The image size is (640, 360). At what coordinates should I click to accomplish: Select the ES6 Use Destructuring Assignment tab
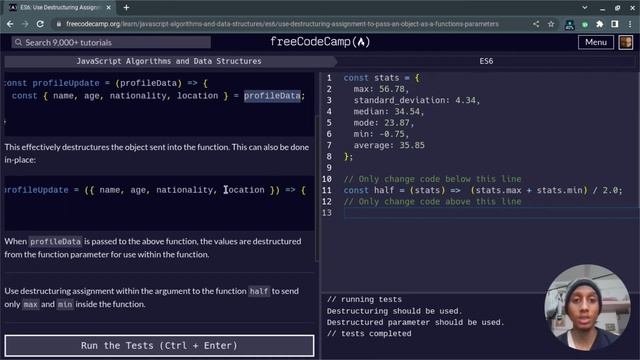[x=60, y=7]
